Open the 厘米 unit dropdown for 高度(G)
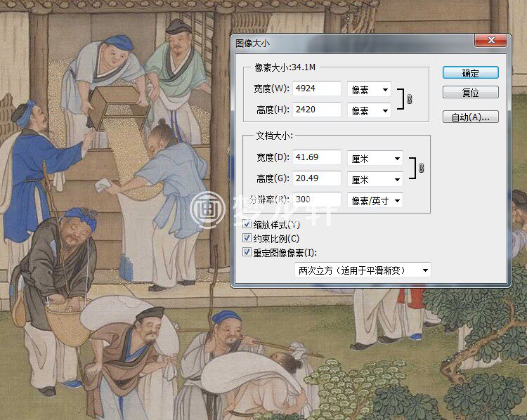This screenshot has width=527, height=420. 375,179
